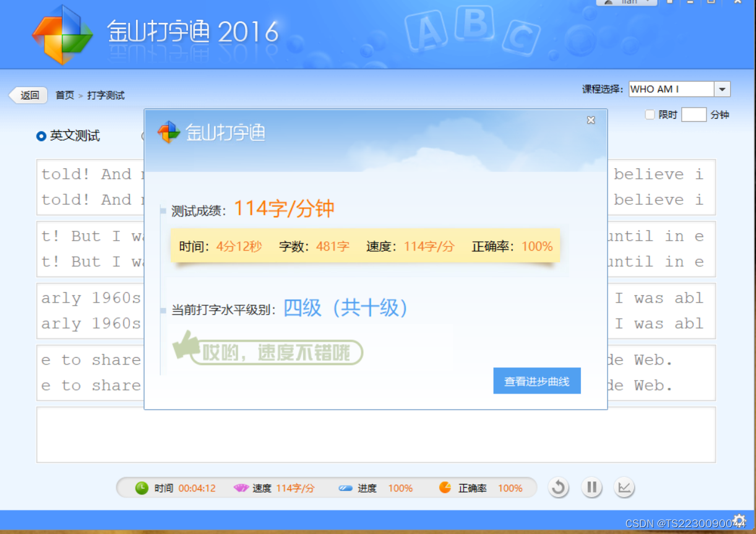This screenshot has width=756, height=534.
Task: Click the restart test circular arrow icon
Action: click(559, 488)
